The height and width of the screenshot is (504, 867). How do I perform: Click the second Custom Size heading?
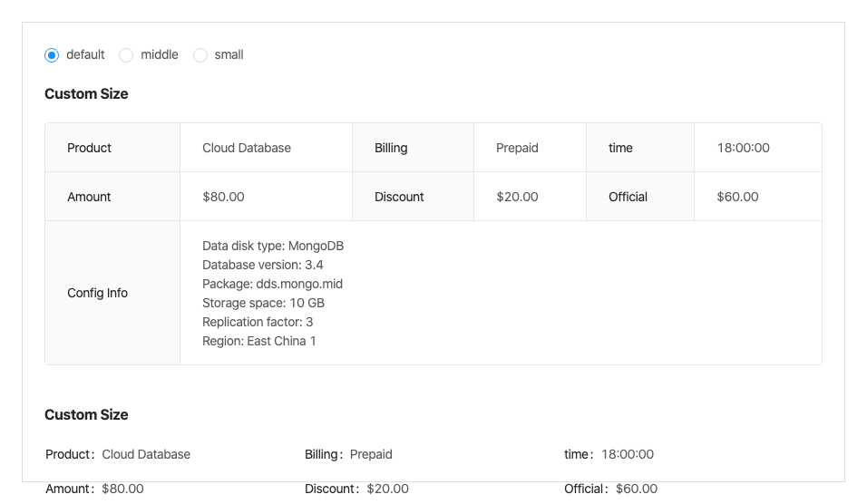coord(86,415)
